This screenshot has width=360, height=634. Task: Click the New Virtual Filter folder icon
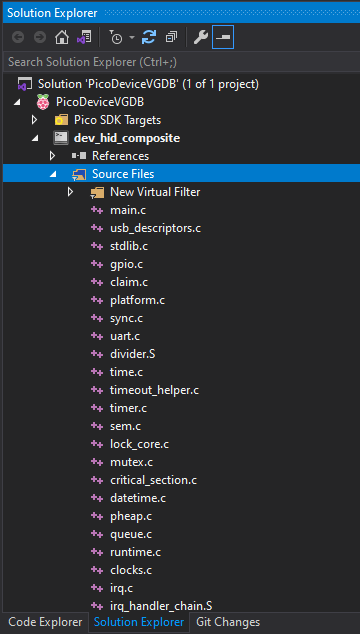(97, 192)
